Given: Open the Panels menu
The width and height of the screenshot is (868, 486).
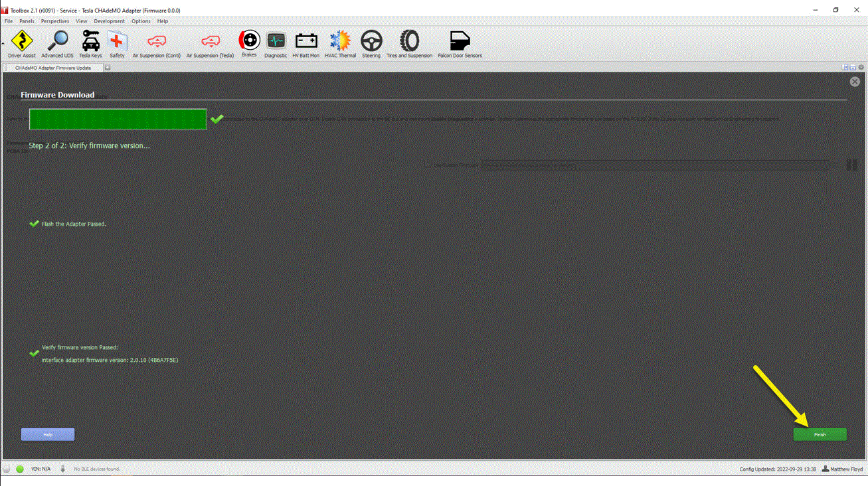Looking at the screenshot, I should pos(27,21).
